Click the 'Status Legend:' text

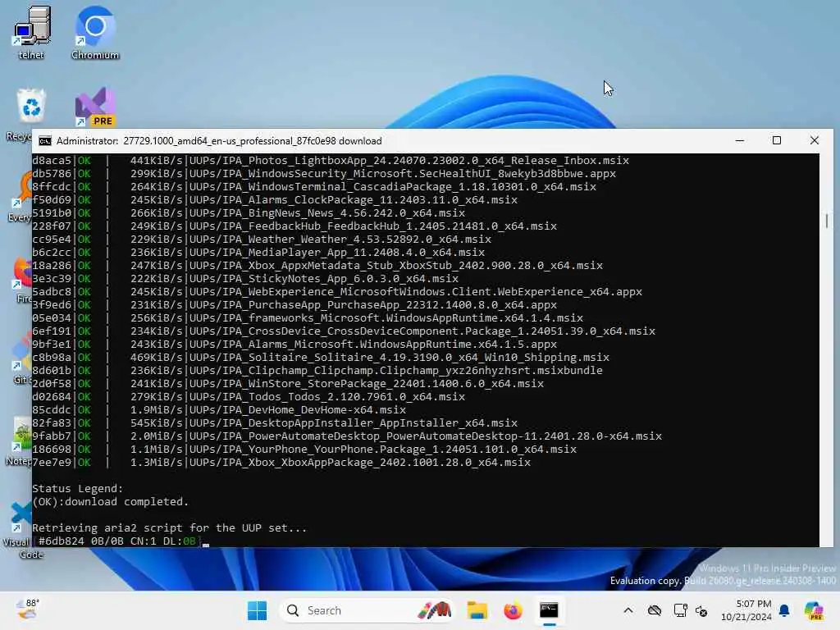[x=78, y=489]
